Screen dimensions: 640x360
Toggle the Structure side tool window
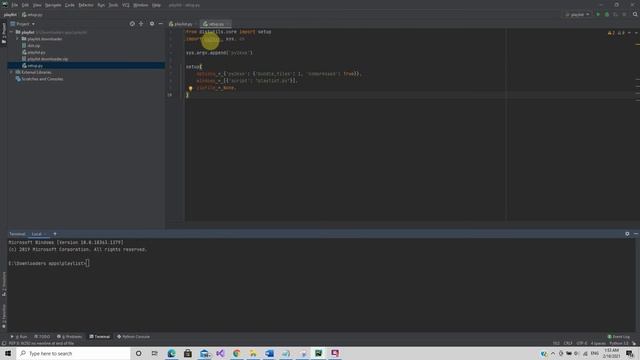pos(4,284)
